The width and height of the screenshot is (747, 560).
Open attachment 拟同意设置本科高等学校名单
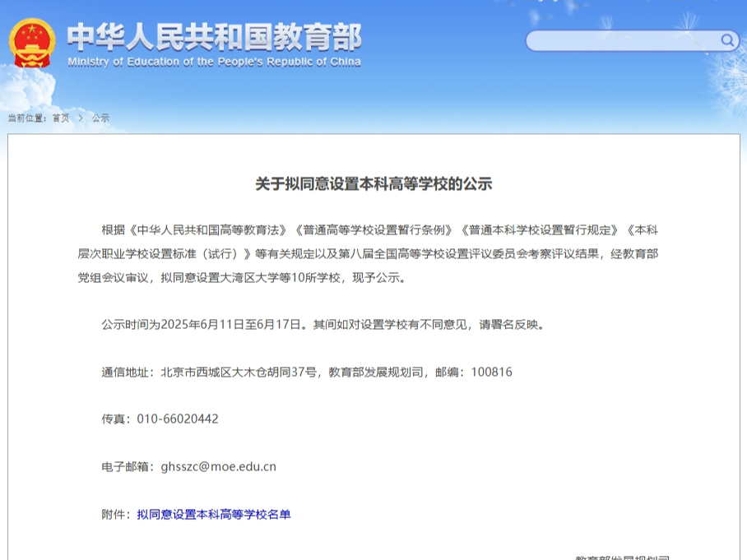[x=214, y=514]
